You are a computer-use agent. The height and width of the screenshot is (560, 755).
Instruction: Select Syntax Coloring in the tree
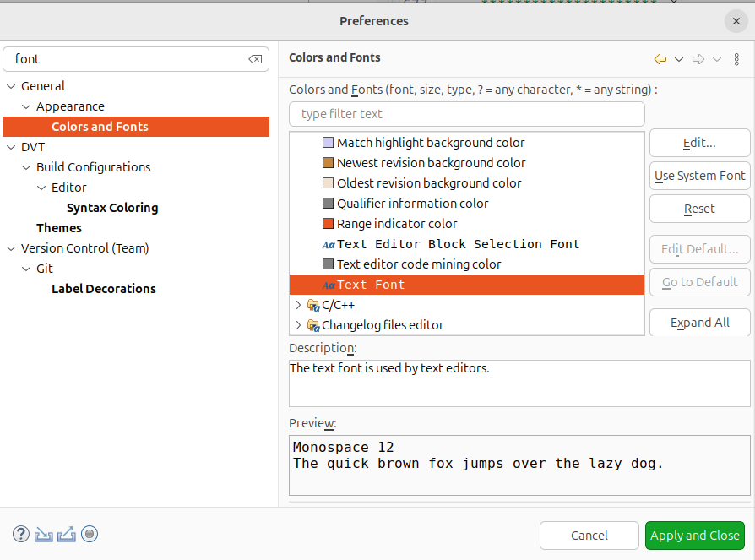click(x=112, y=208)
